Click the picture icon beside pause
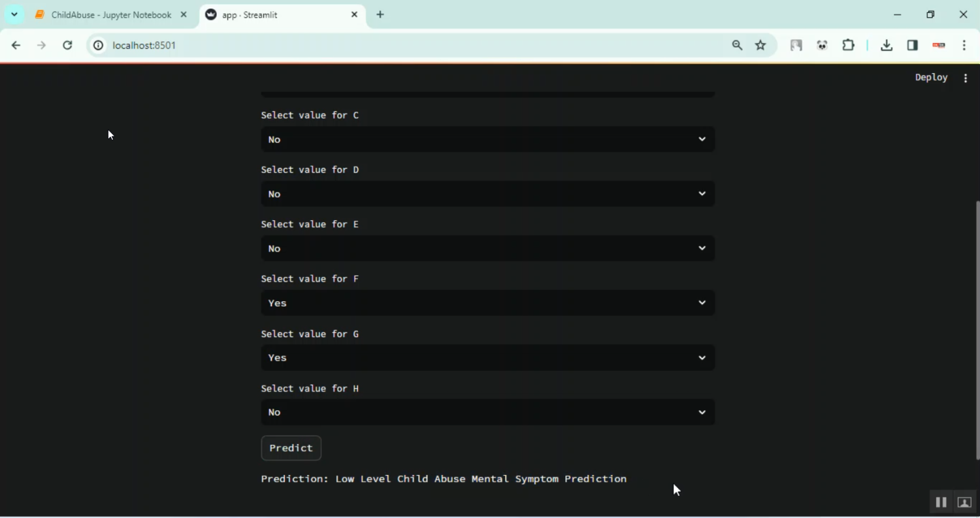Image resolution: width=980 pixels, height=518 pixels. coord(964,502)
